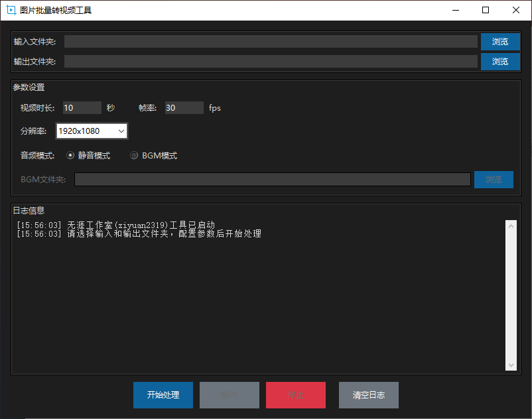Click the 输入文件夹 path field

[271, 42]
